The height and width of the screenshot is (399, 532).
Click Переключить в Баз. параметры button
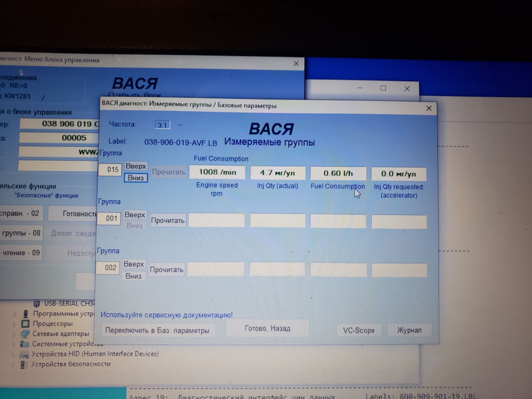click(x=157, y=330)
